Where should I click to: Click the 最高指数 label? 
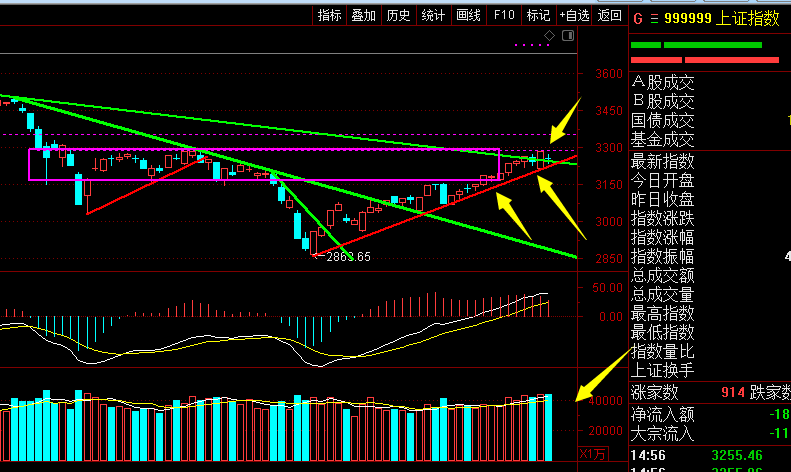(662, 314)
